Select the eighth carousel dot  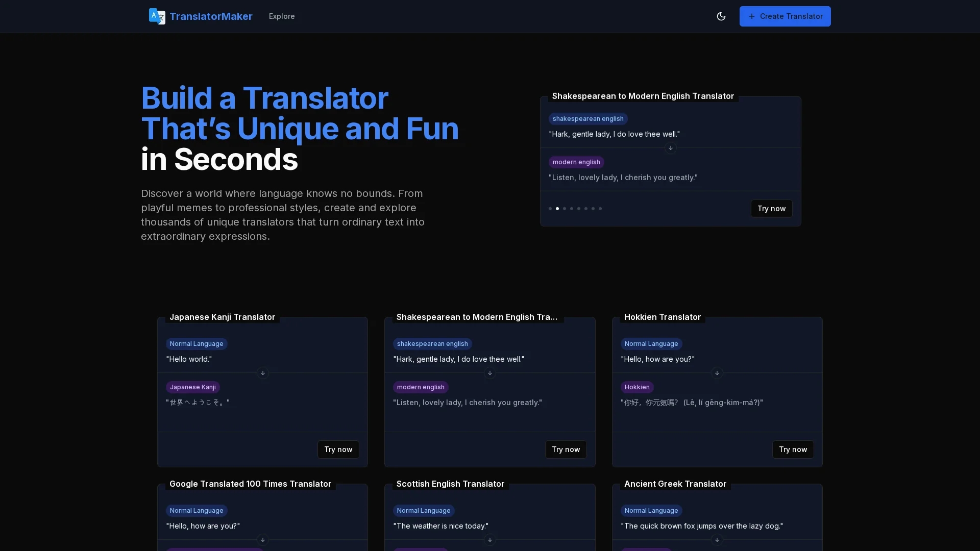click(x=600, y=209)
